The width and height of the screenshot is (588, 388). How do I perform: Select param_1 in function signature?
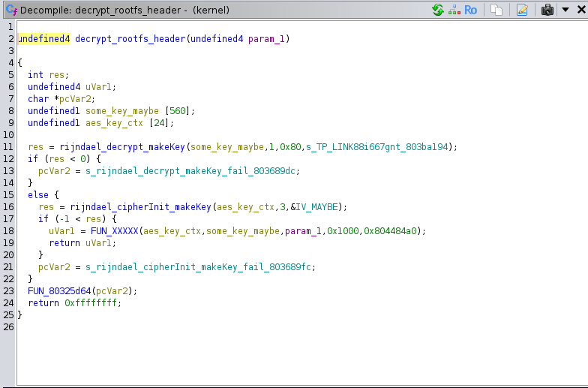click(266, 39)
